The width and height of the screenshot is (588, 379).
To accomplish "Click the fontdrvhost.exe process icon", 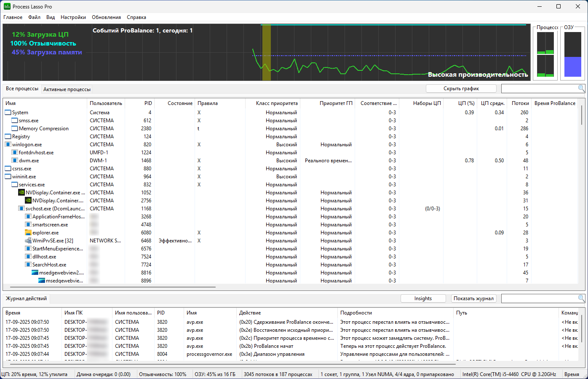I will click(x=15, y=153).
